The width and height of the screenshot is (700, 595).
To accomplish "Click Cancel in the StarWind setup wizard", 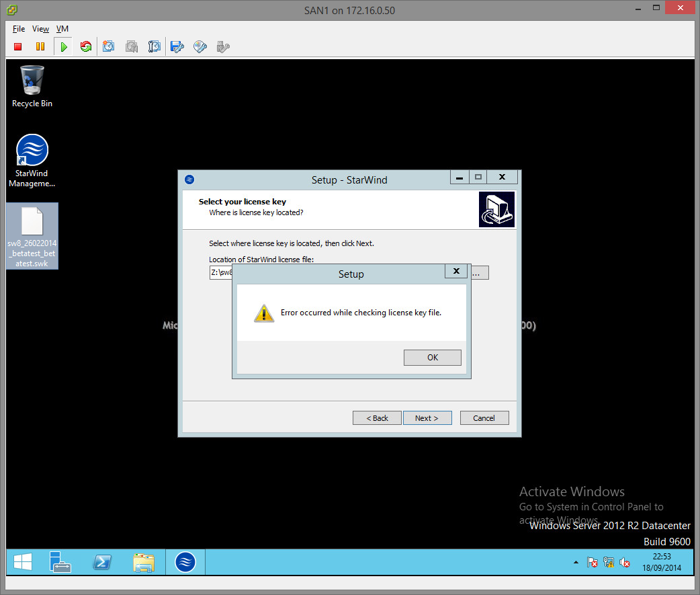I will point(484,418).
